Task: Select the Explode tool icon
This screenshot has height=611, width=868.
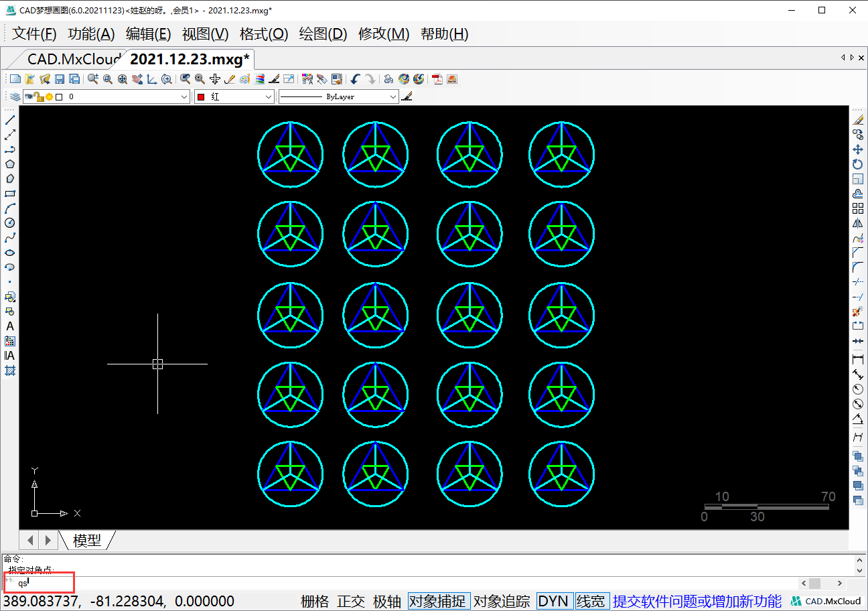Action: 858,312
